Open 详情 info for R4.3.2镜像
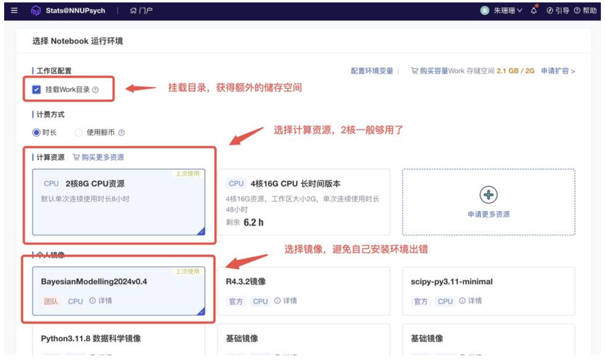Viewport: 605px width, 364px height. (x=286, y=301)
